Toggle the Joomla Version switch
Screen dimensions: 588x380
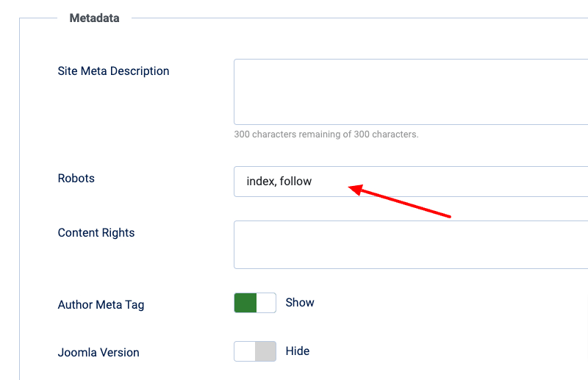(x=255, y=351)
